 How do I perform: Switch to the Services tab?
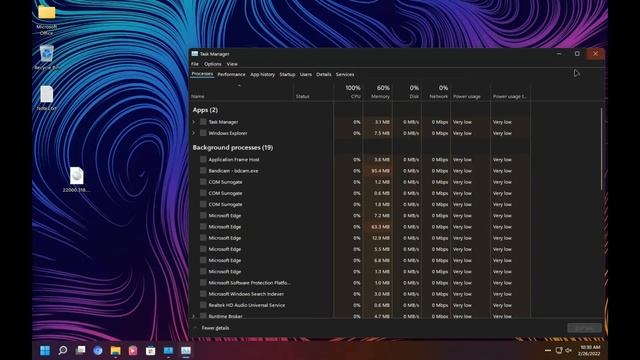[345, 74]
